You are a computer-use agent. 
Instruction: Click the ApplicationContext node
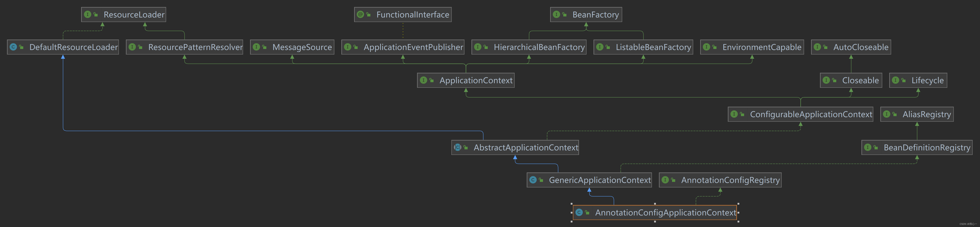click(x=466, y=80)
